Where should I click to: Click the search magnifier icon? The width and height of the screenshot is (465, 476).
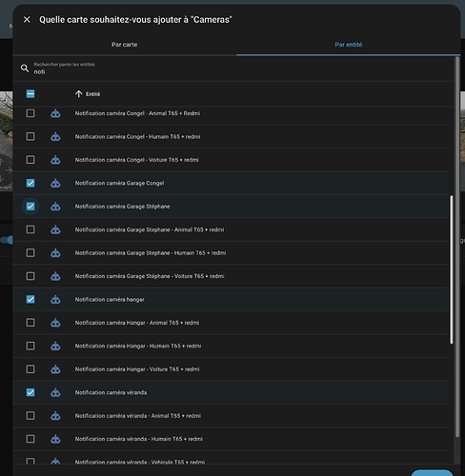(x=25, y=69)
